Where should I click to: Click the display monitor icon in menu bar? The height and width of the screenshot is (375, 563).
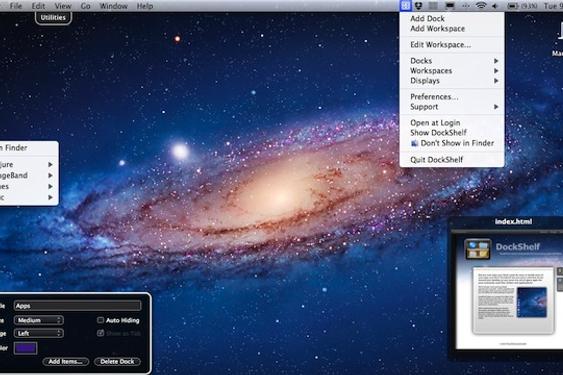(x=450, y=6)
